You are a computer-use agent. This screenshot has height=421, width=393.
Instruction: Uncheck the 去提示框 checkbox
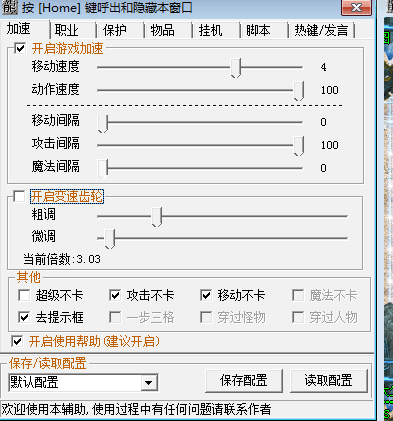(24, 317)
